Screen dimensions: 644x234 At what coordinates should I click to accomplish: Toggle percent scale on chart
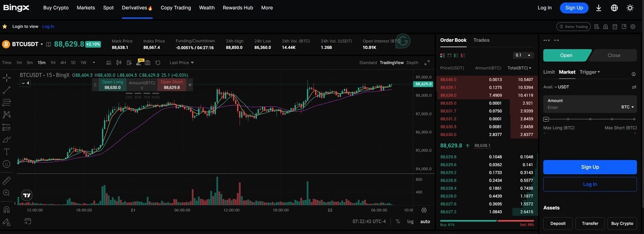[x=397, y=221]
